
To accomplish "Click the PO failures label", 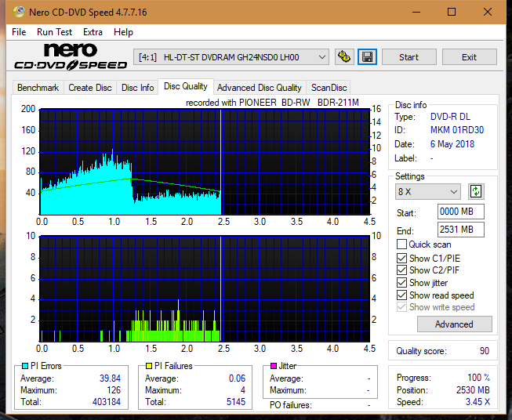I will click(x=291, y=405).
